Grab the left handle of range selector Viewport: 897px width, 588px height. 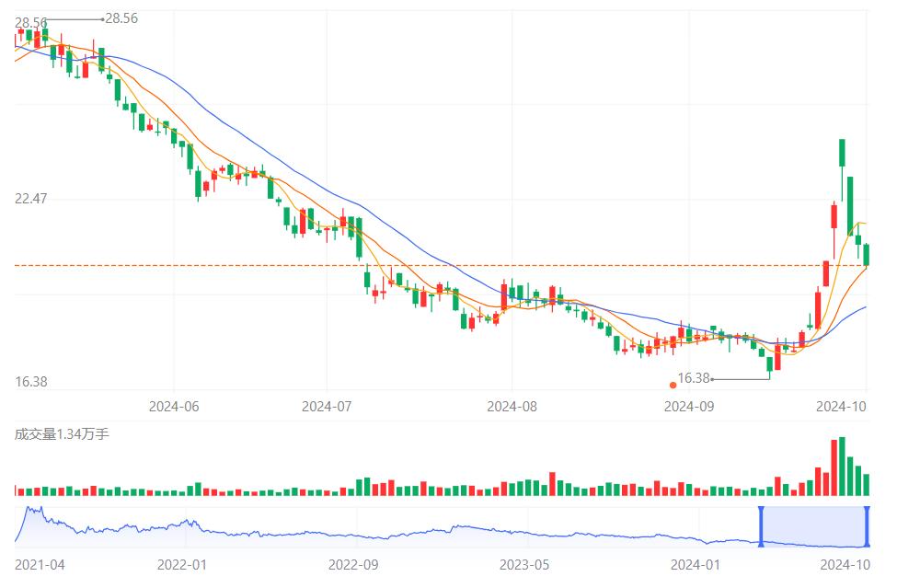click(x=761, y=526)
